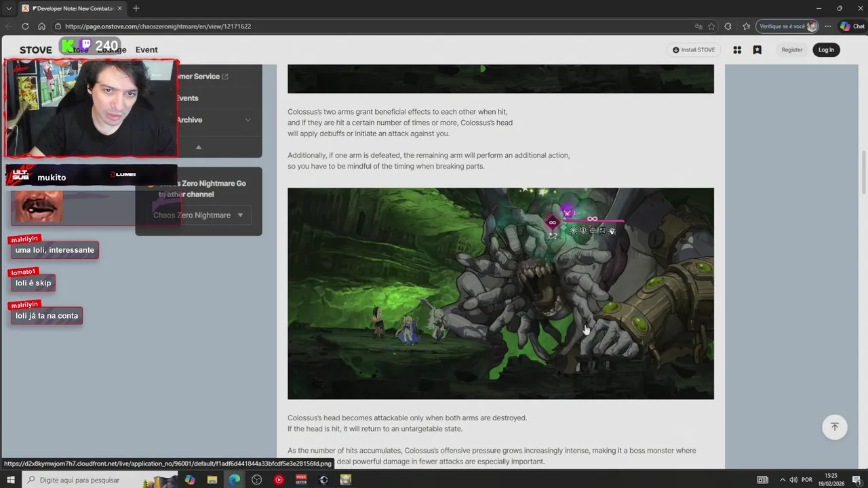Select the Developer Note browser tab
This screenshot has height=488, width=868.
pos(73,8)
